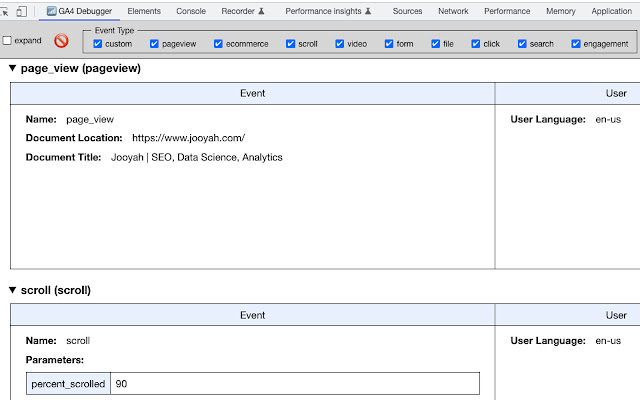This screenshot has width=640, height=400.
Task: Clear events with the red prohibit icon
Action: (61, 40)
